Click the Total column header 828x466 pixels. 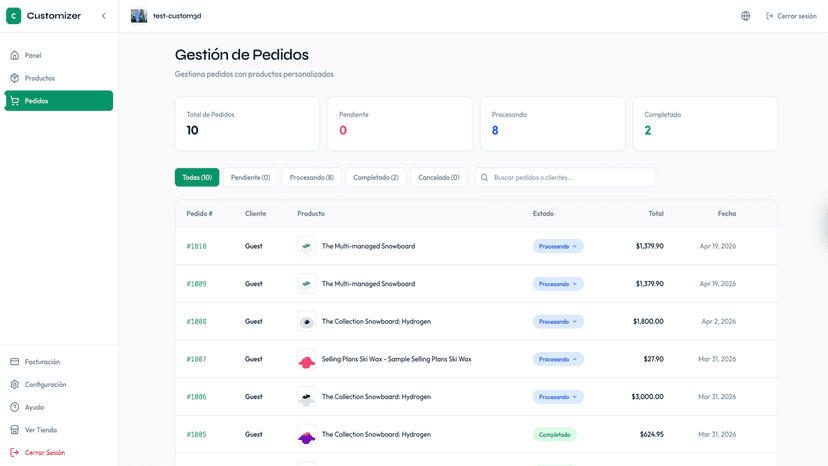pyautogui.click(x=656, y=213)
